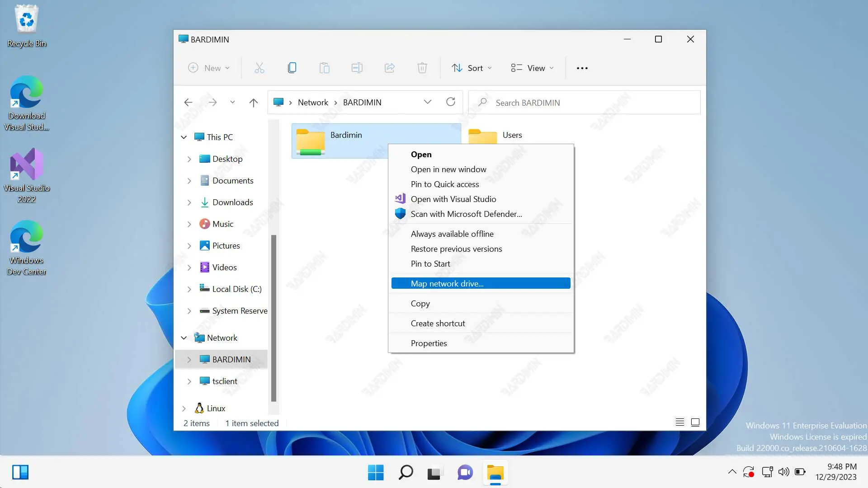
Task: Open Task View on taskbar
Action: [x=434, y=473]
